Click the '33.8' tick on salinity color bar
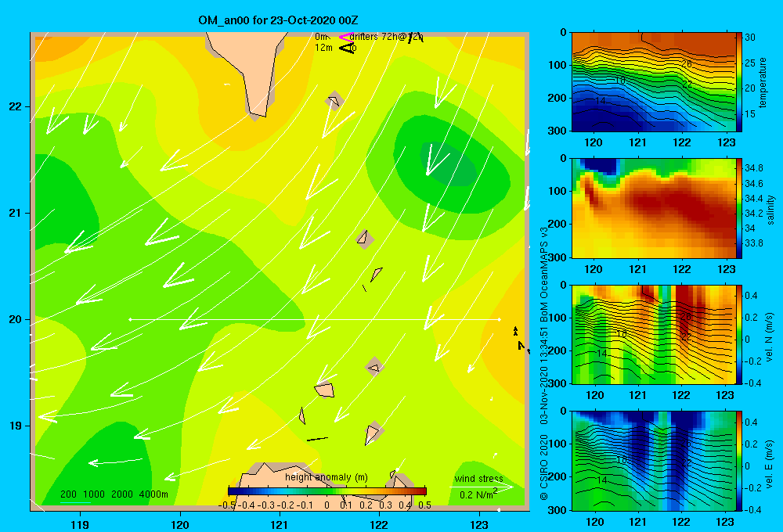The height and width of the screenshot is (532, 783). pos(754,243)
